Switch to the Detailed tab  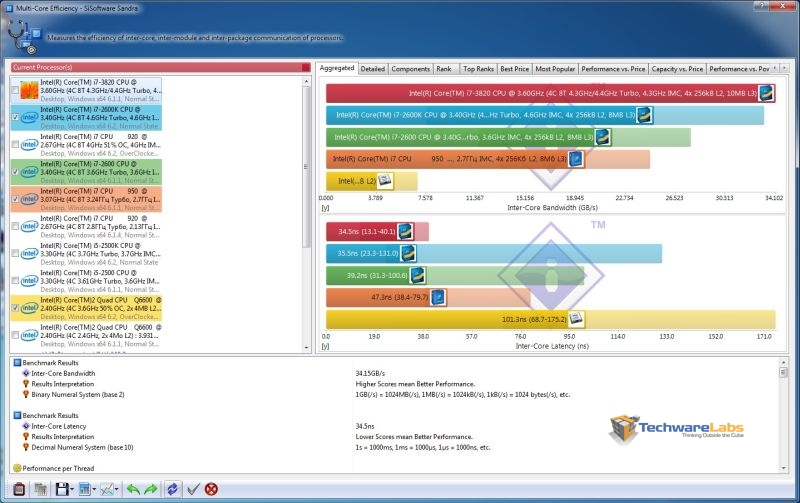(x=372, y=69)
